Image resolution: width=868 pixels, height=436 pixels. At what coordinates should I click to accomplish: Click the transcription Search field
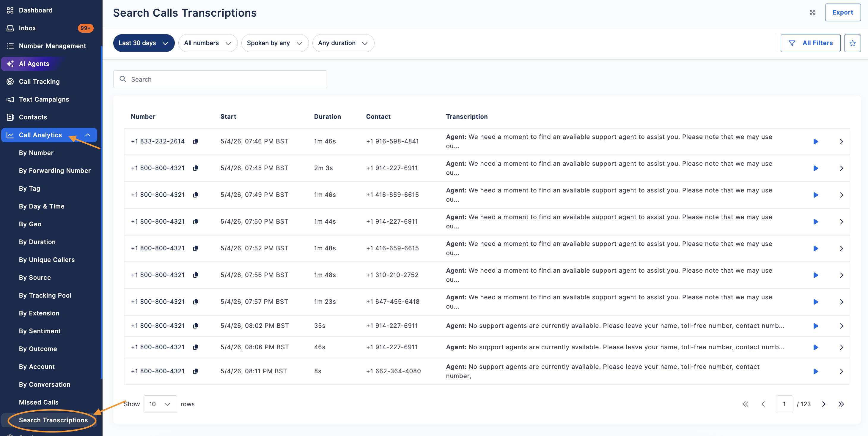[220, 80]
